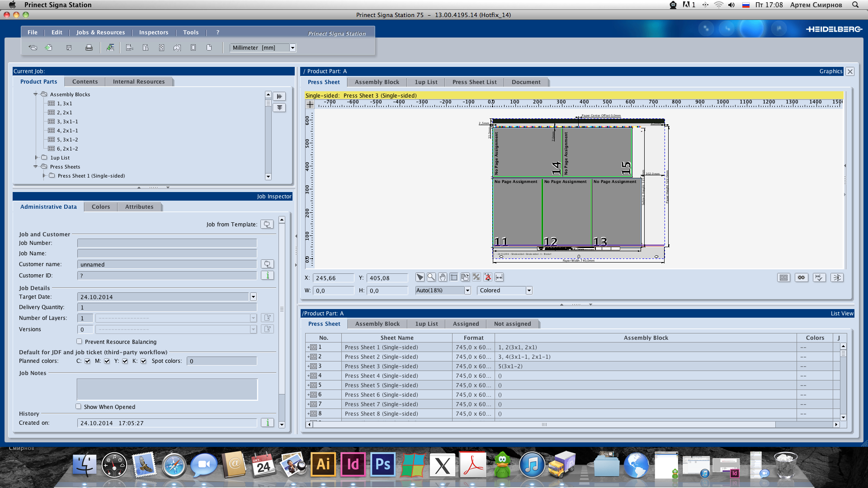Open the Inspectors menu

pyautogui.click(x=154, y=33)
